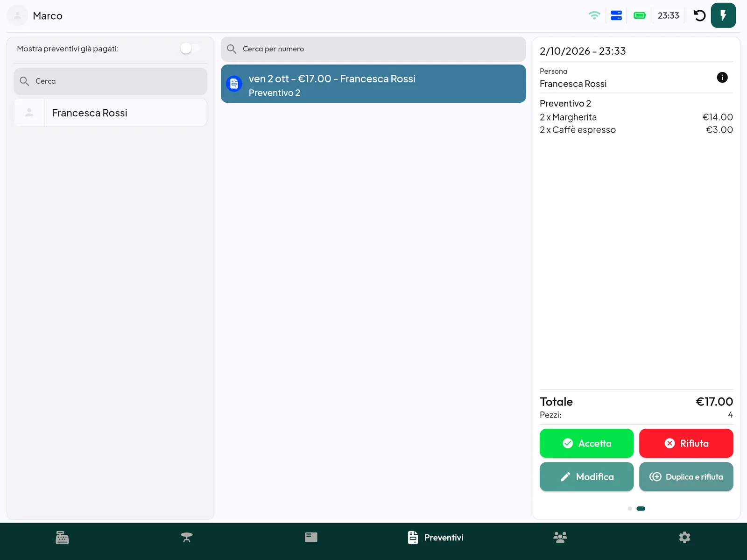Check the Wi-Fi status icon
Viewport: 747px width, 560px height.
coord(594,15)
